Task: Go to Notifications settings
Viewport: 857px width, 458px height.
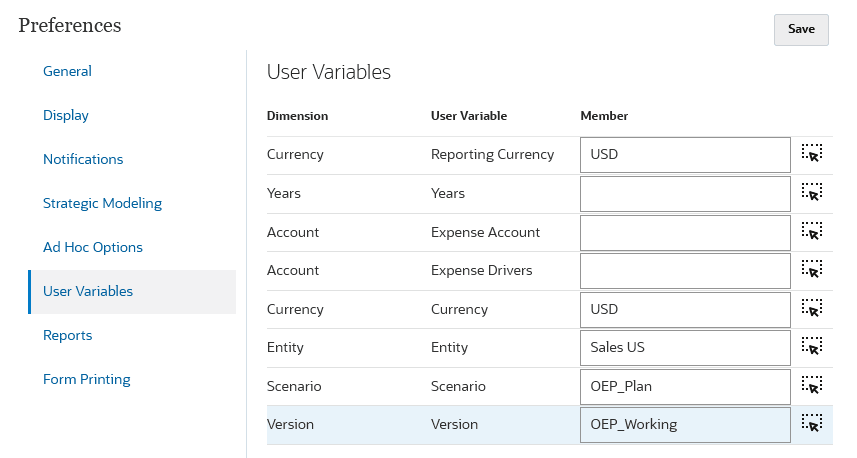Action: (x=83, y=159)
